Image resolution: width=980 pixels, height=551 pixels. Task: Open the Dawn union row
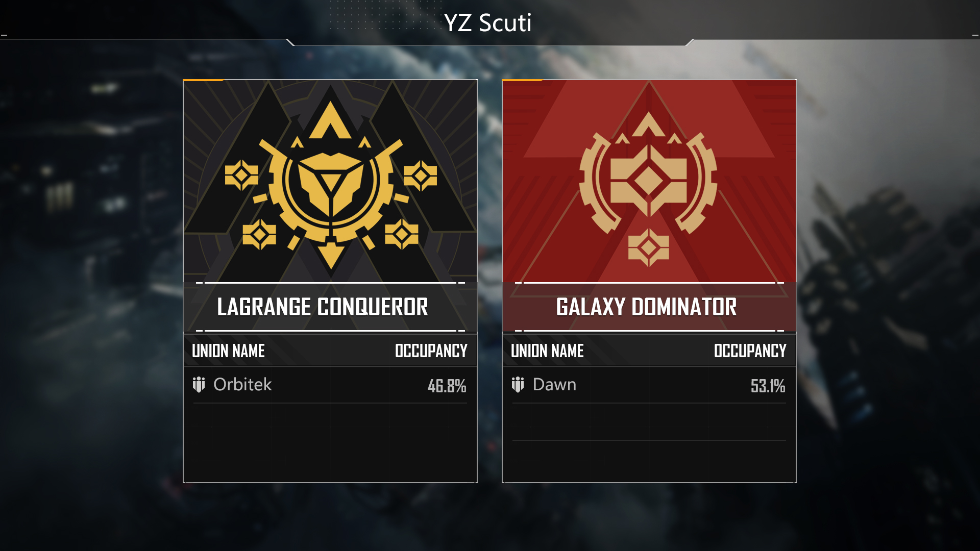(649, 385)
